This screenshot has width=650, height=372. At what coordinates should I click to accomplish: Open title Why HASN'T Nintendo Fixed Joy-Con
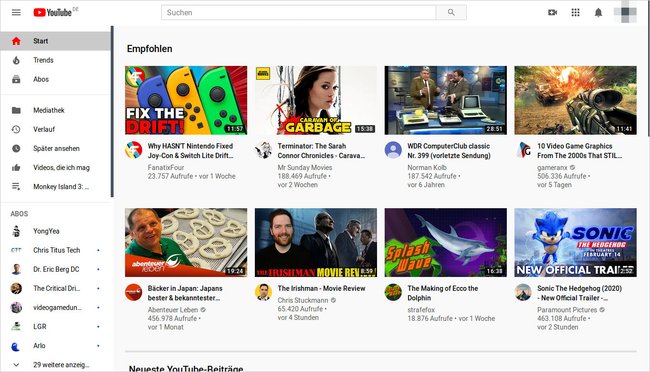[191, 151]
